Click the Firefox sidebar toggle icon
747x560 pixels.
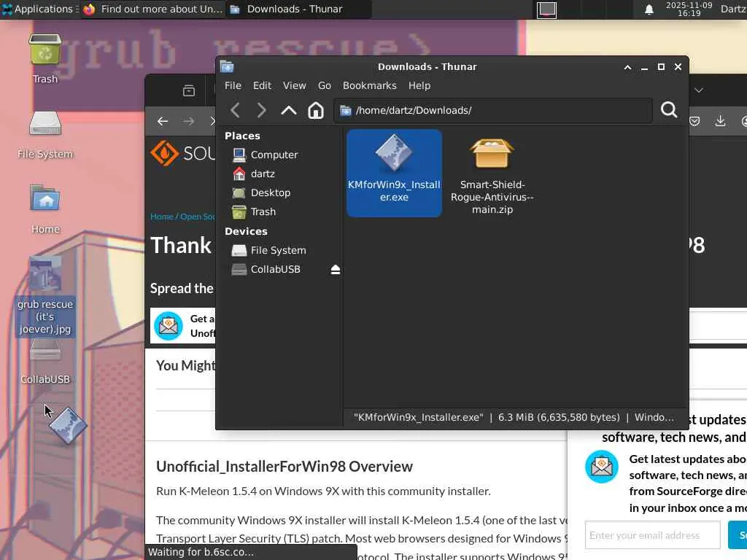[x=189, y=90]
